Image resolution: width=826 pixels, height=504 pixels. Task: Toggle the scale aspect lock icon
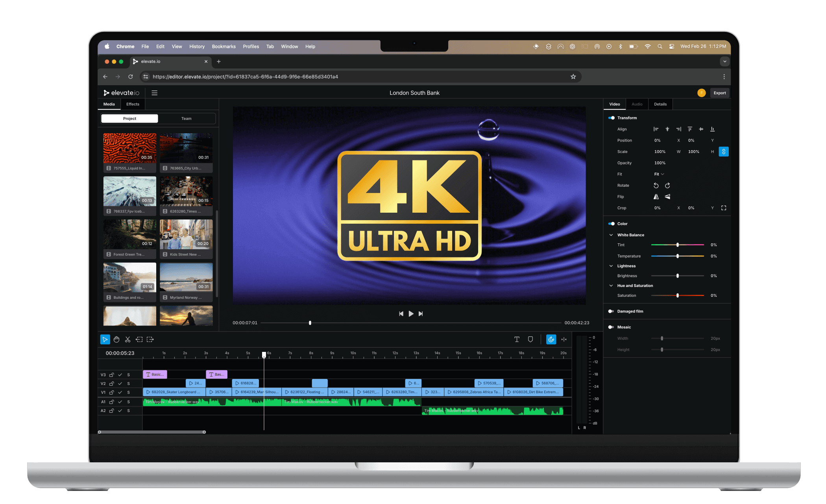[x=723, y=152]
